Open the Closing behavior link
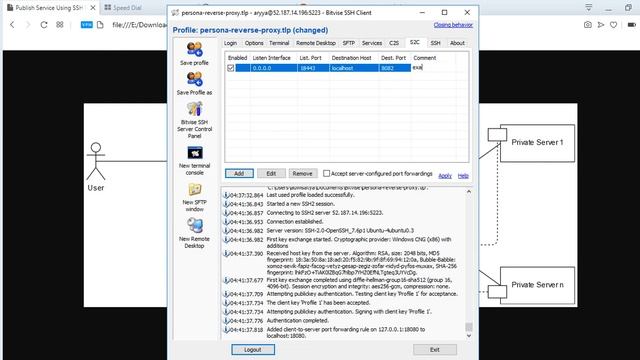Viewport: 640px width, 360px height. point(453,25)
